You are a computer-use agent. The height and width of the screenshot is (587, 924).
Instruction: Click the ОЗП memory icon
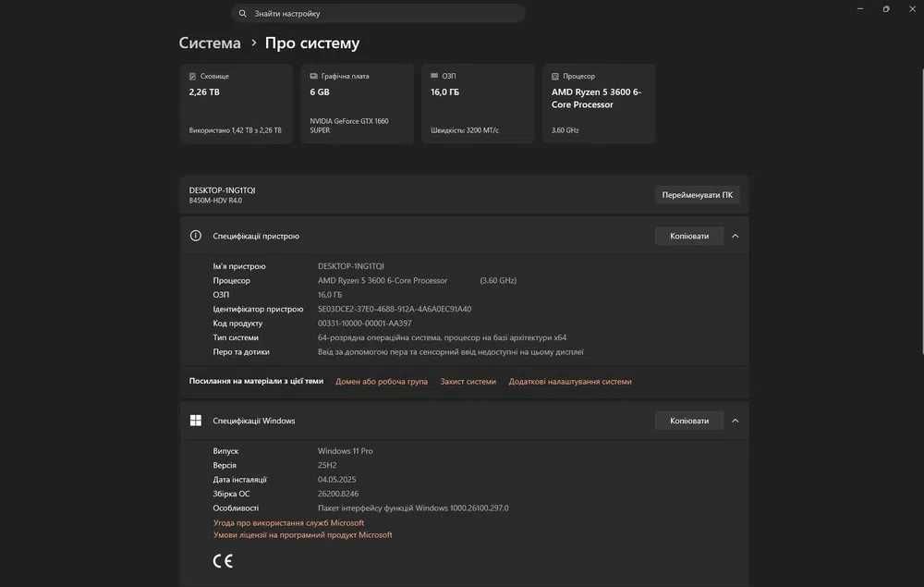pos(434,76)
